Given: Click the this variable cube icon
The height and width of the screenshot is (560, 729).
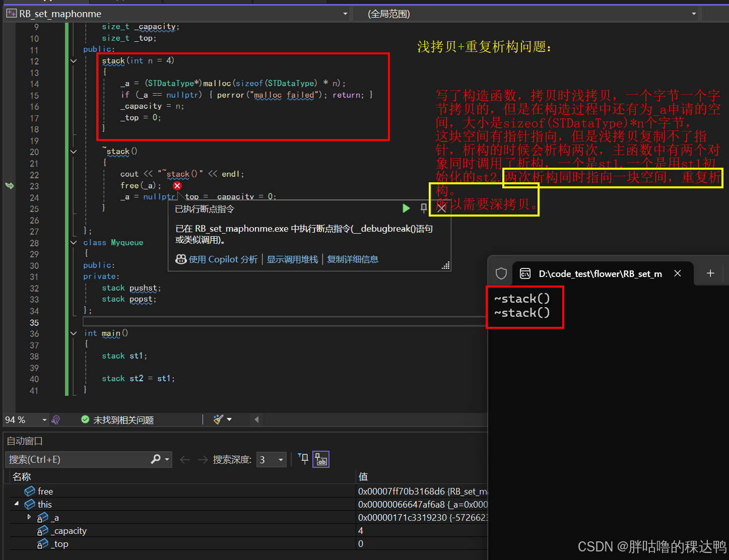Looking at the screenshot, I should point(30,504).
